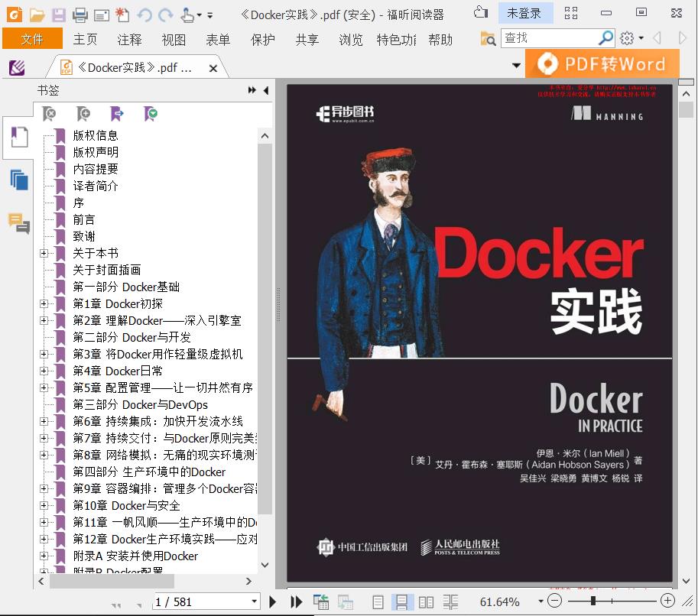
Task: Switch to continuous facing page view mode
Action: [450, 602]
